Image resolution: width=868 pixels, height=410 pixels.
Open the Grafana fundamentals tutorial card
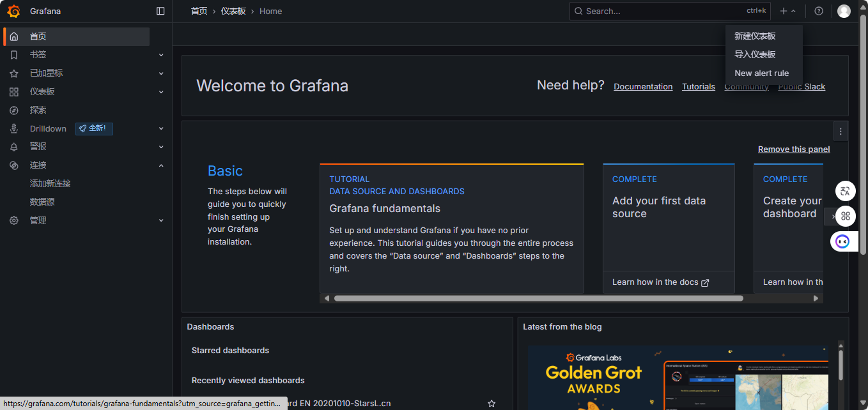[x=452, y=228]
